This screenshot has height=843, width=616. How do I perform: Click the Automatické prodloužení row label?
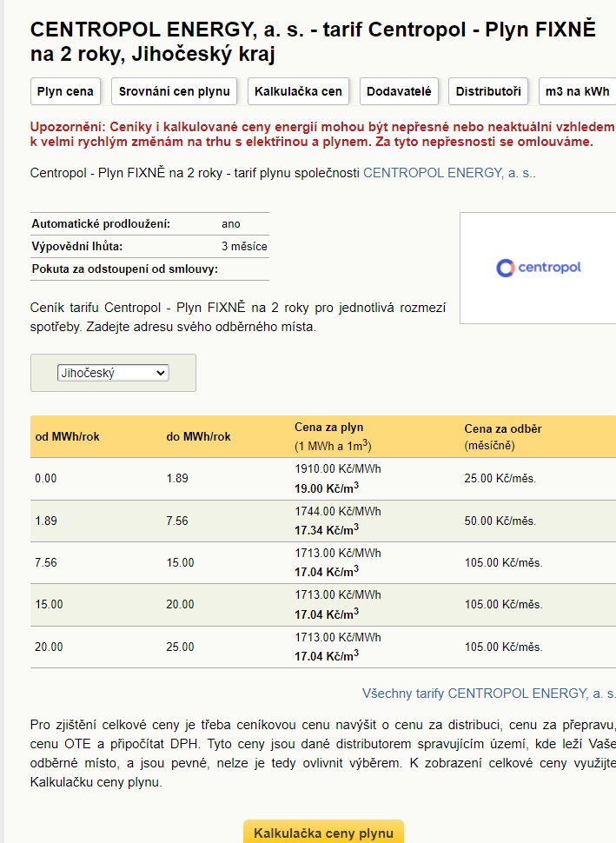(x=101, y=224)
